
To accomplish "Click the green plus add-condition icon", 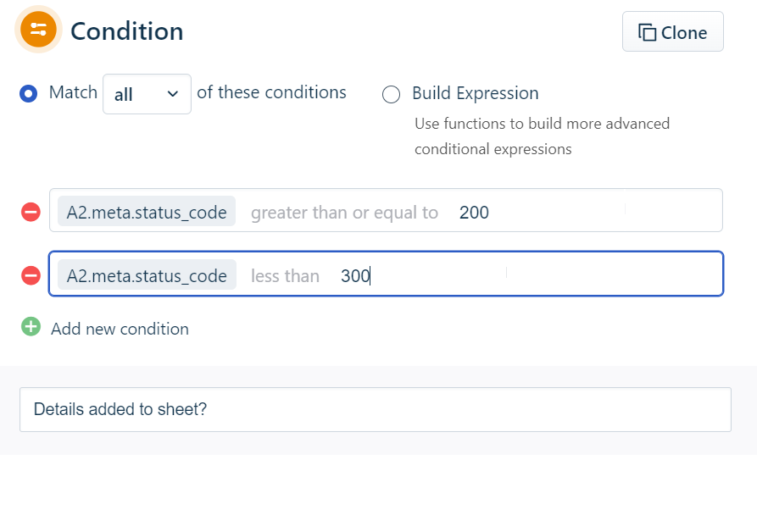I will 31,326.
